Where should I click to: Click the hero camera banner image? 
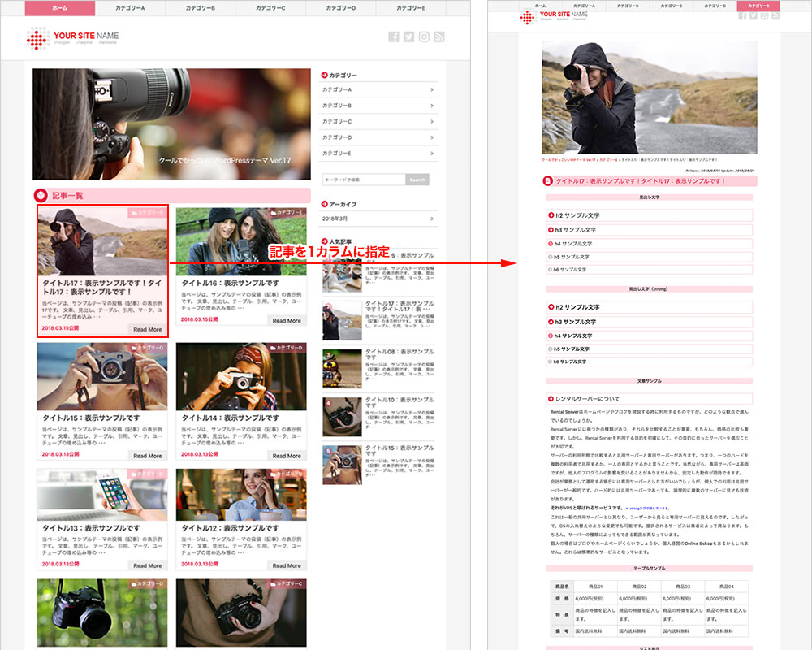pyautogui.click(x=171, y=123)
